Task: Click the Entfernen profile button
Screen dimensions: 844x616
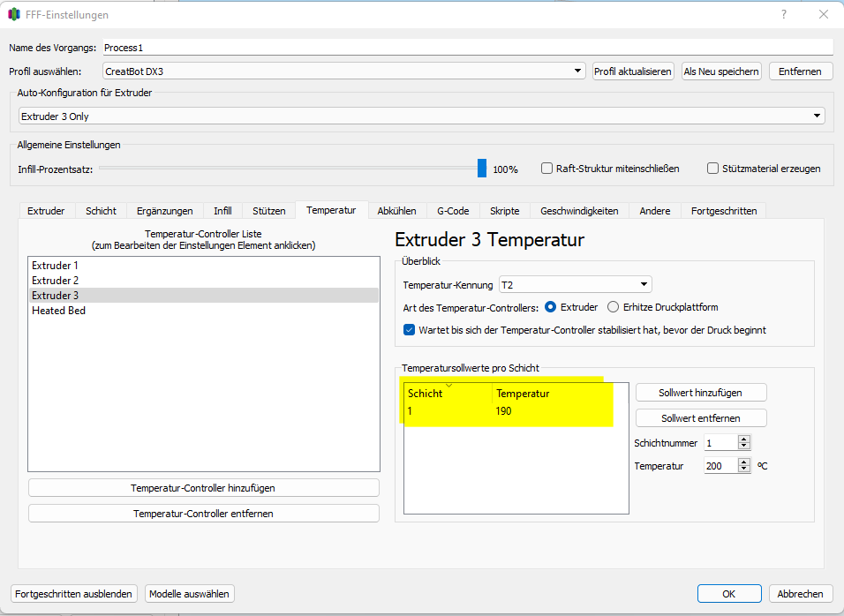Action: (x=800, y=71)
